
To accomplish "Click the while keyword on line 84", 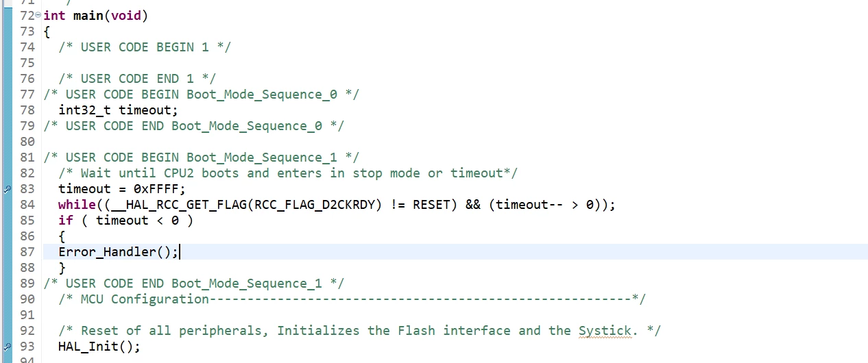I will [x=77, y=205].
